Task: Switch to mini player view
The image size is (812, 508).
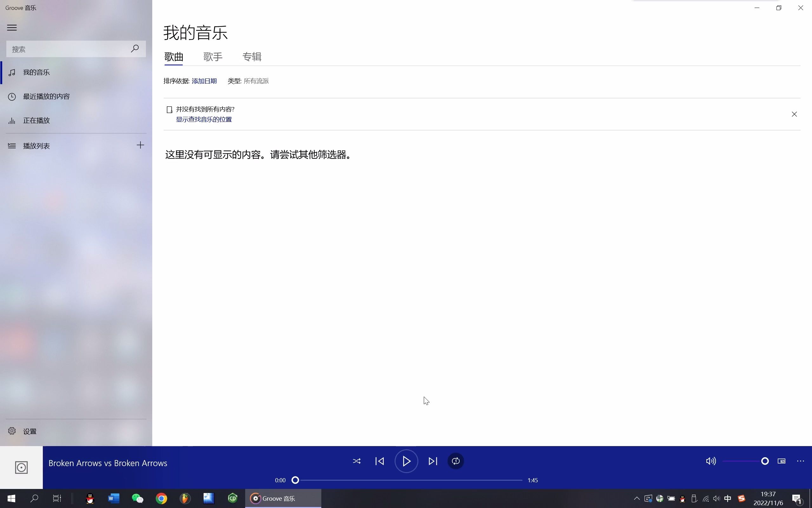Action: [782, 461]
